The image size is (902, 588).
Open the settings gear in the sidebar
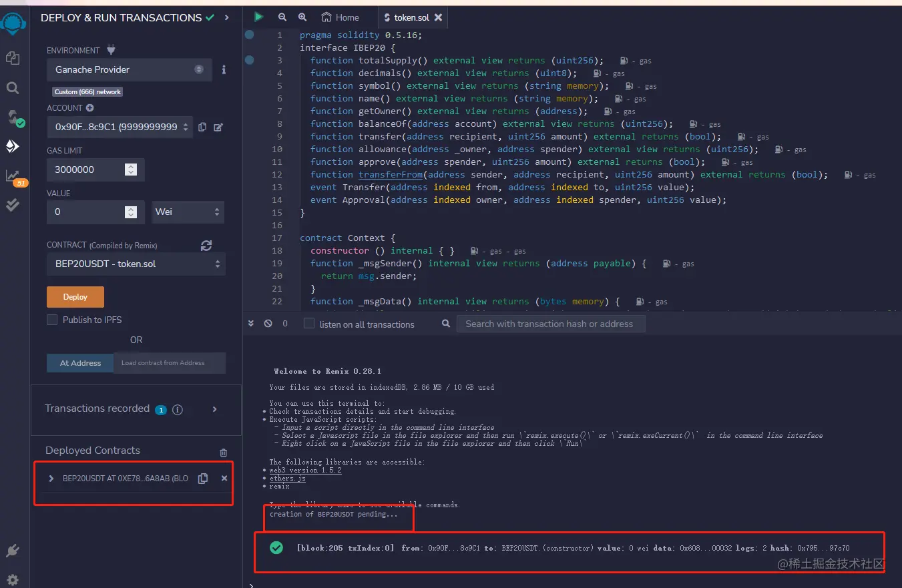point(13,579)
